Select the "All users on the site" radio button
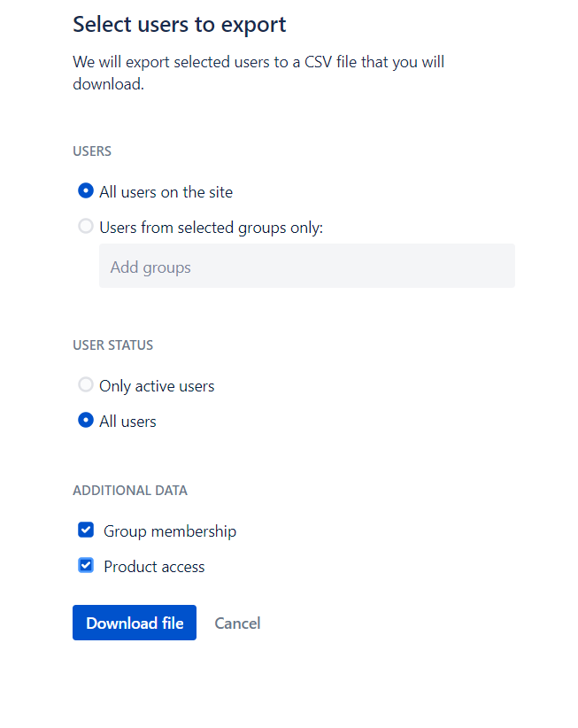Viewport: 578px width, 728px height. (x=85, y=191)
